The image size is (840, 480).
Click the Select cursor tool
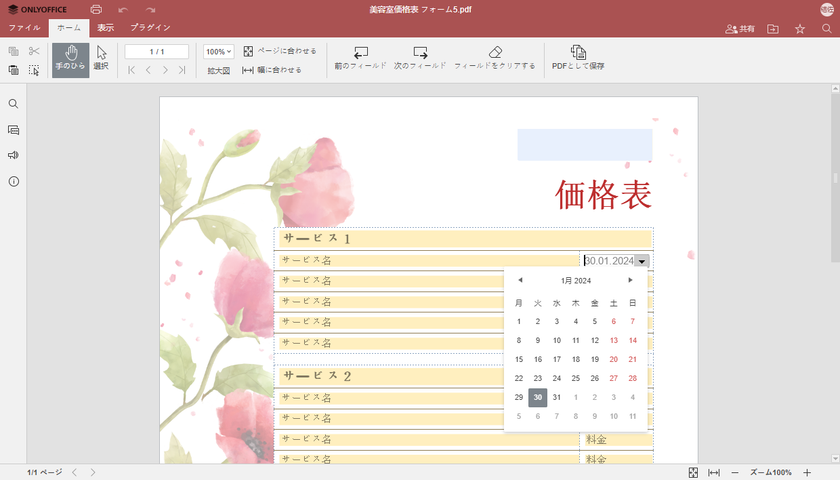(x=101, y=58)
